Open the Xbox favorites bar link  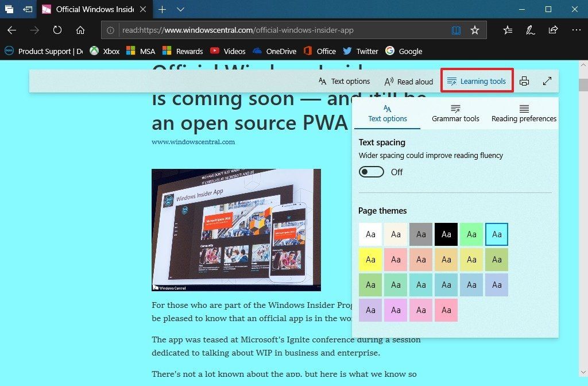pos(105,51)
